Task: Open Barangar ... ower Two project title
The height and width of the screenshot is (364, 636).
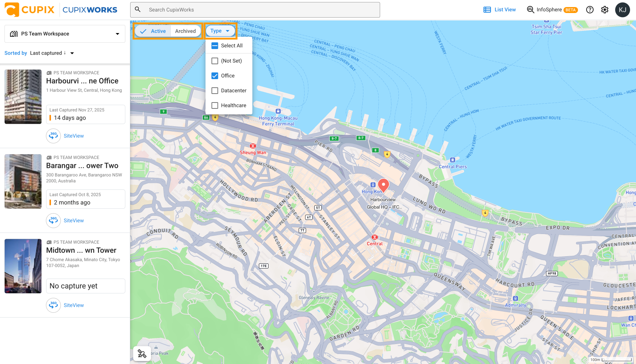Action: pyautogui.click(x=82, y=166)
